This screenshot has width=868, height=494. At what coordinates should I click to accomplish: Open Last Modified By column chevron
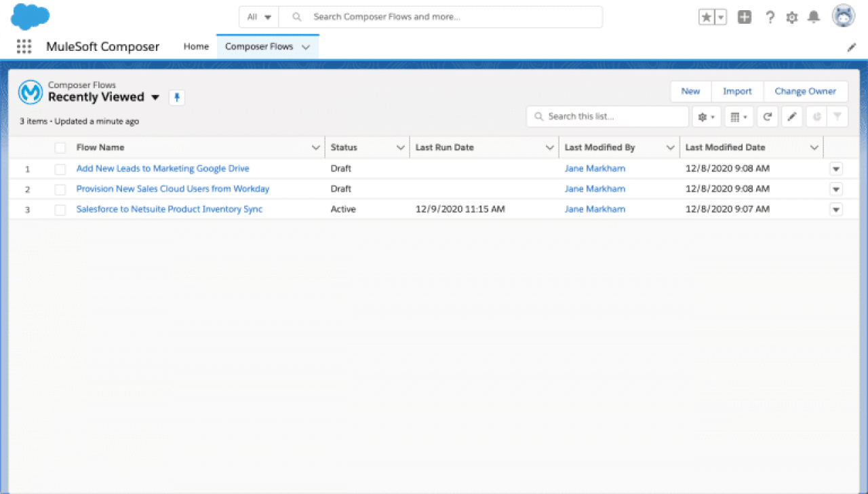tap(670, 147)
